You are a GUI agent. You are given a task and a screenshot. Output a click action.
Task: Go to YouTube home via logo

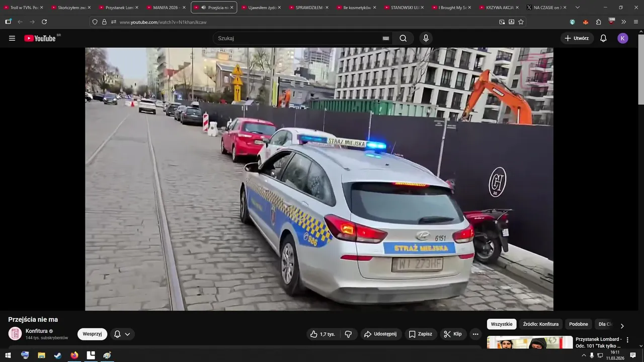pyautogui.click(x=40, y=38)
